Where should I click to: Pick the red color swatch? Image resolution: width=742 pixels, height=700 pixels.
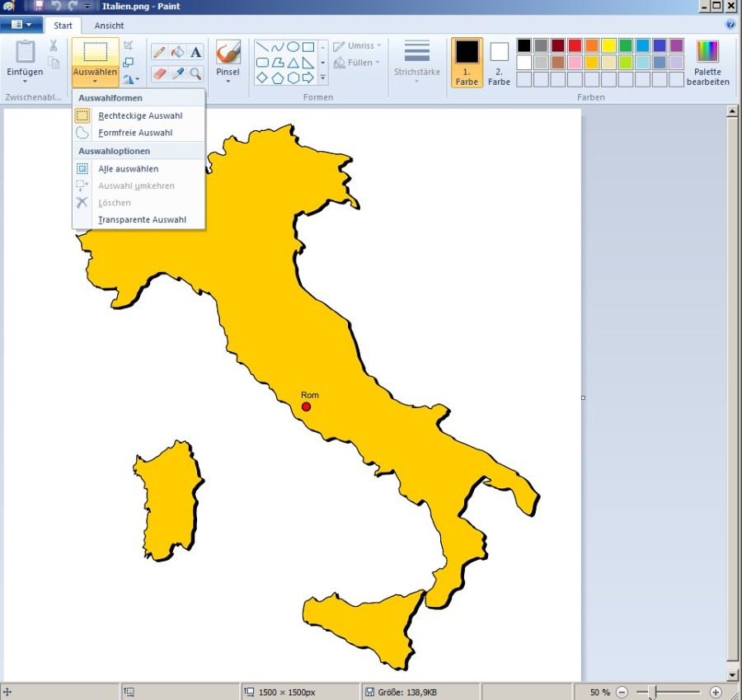(x=575, y=45)
